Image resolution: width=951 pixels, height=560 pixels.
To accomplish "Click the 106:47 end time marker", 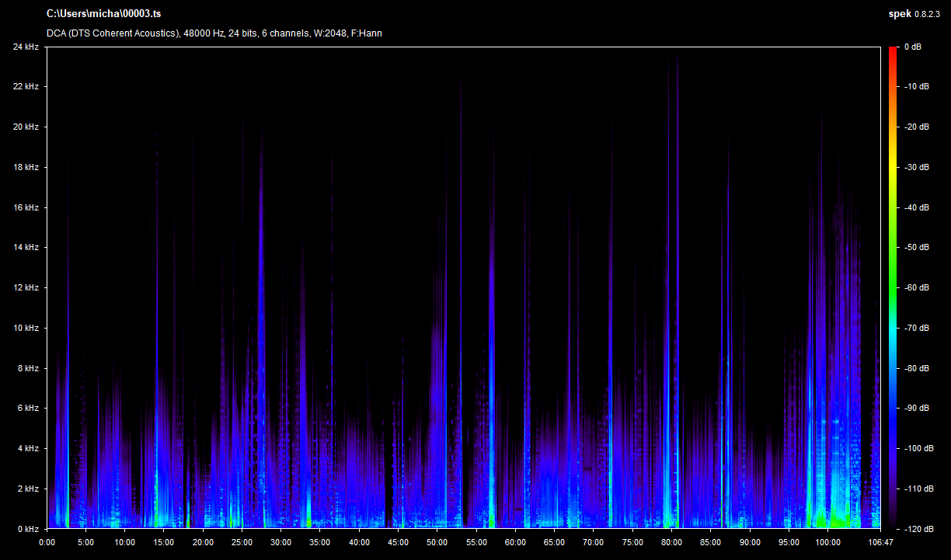I will [880, 542].
